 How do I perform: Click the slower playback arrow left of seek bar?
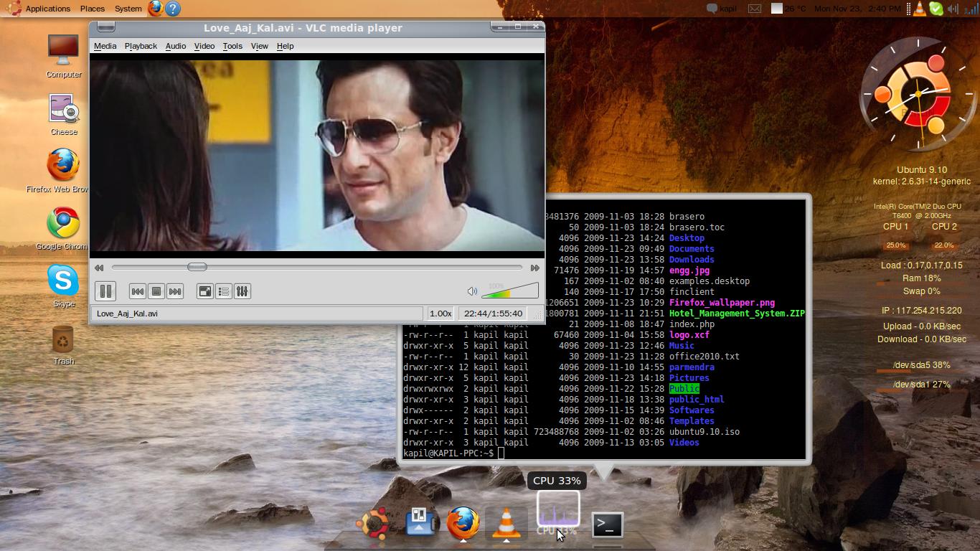(99, 268)
